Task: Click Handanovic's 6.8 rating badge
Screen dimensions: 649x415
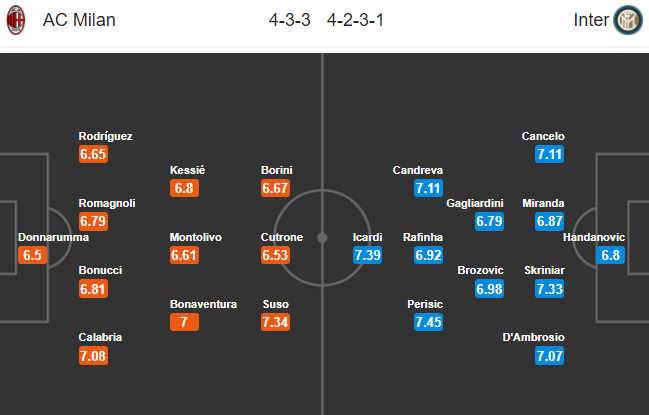Action: coord(611,255)
